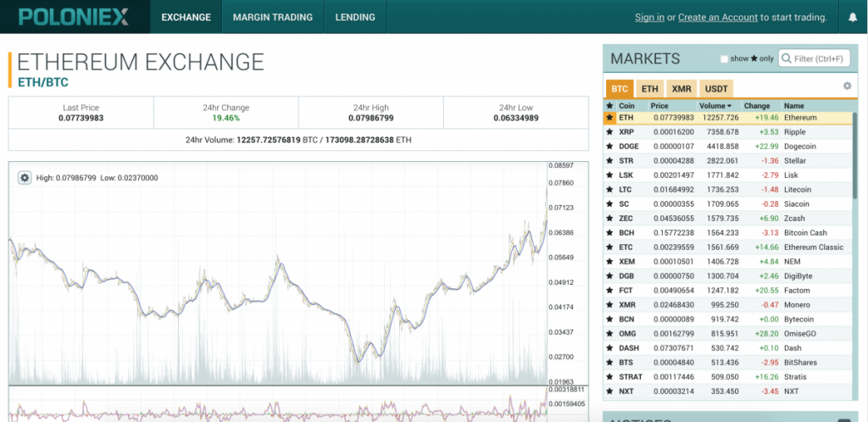Click the Last Price value 0.07739983
The height and width of the screenshot is (422, 868).
81,118
